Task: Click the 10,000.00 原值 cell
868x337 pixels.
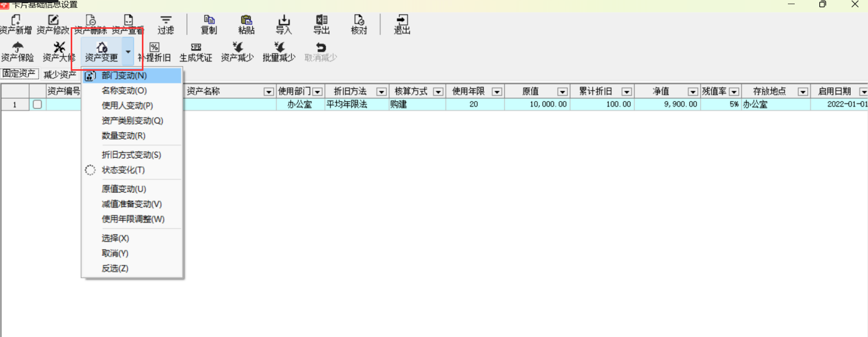Action: (x=537, y=104)
